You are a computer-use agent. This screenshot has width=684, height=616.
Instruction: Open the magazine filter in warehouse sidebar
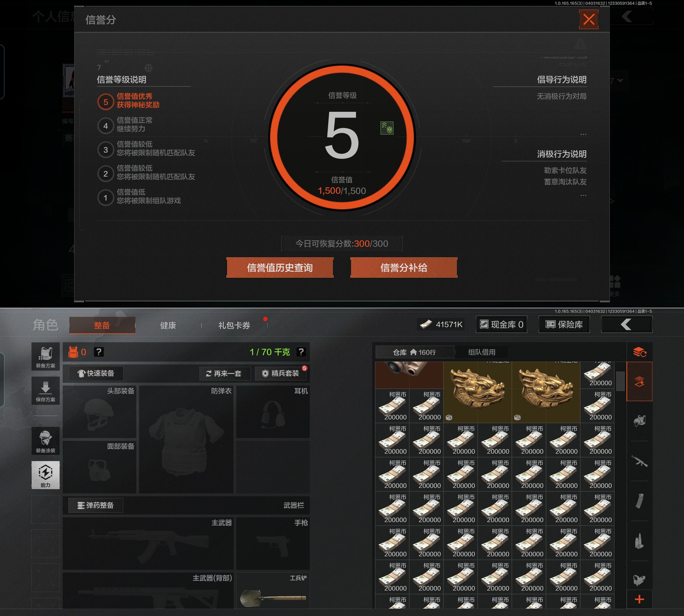pyautogui.click(x=639, y=501)
